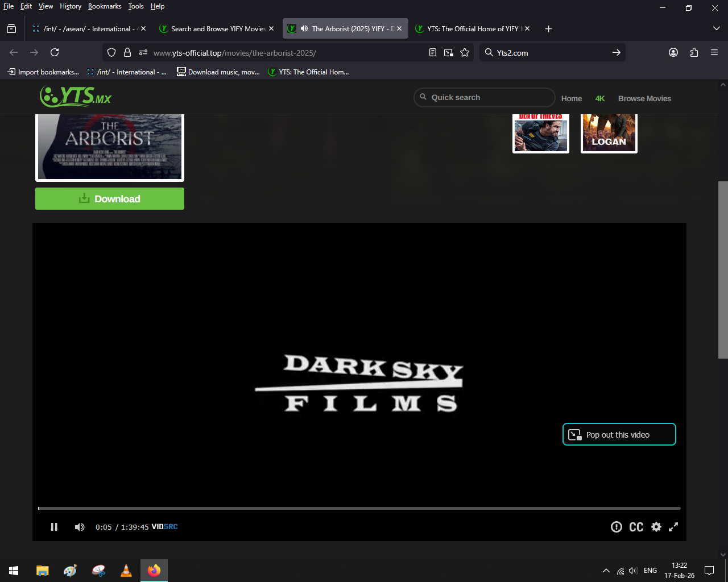
Task: Click the YTS.MX logo
Action: pos(76,96)
